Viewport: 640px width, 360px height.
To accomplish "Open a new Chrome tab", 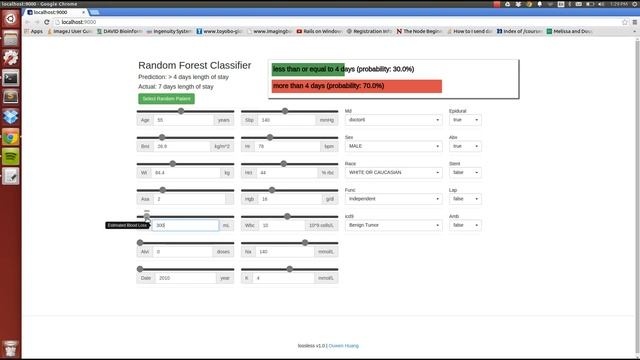I will click(94, 12).
